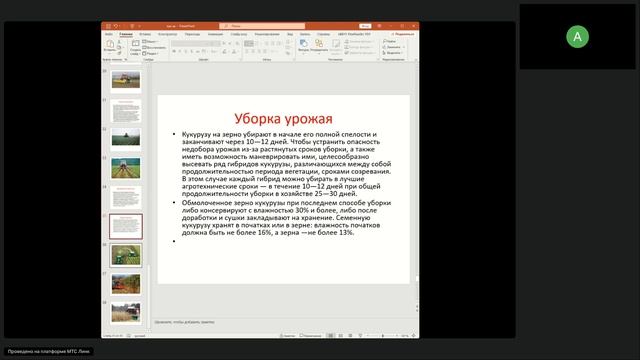Click the accessibility check icon in the status bar

tap(129, 336)
